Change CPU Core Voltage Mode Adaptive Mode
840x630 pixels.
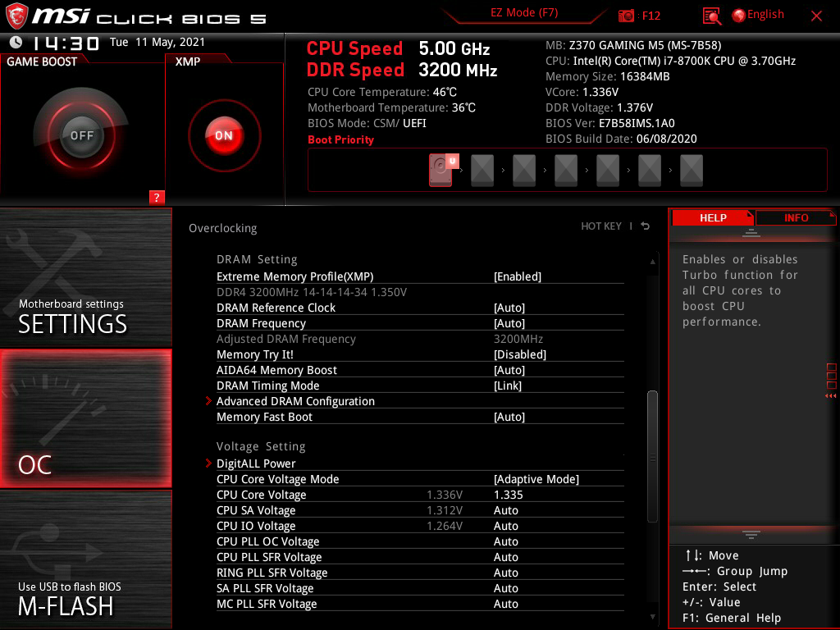(536, 479)
